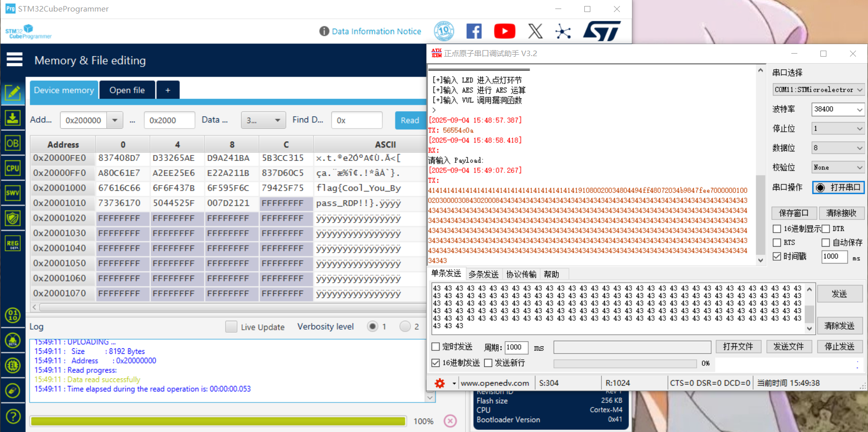Switch to the 多条发送 tab
Screen dimensions: 868x432
(x=483, y=274)
